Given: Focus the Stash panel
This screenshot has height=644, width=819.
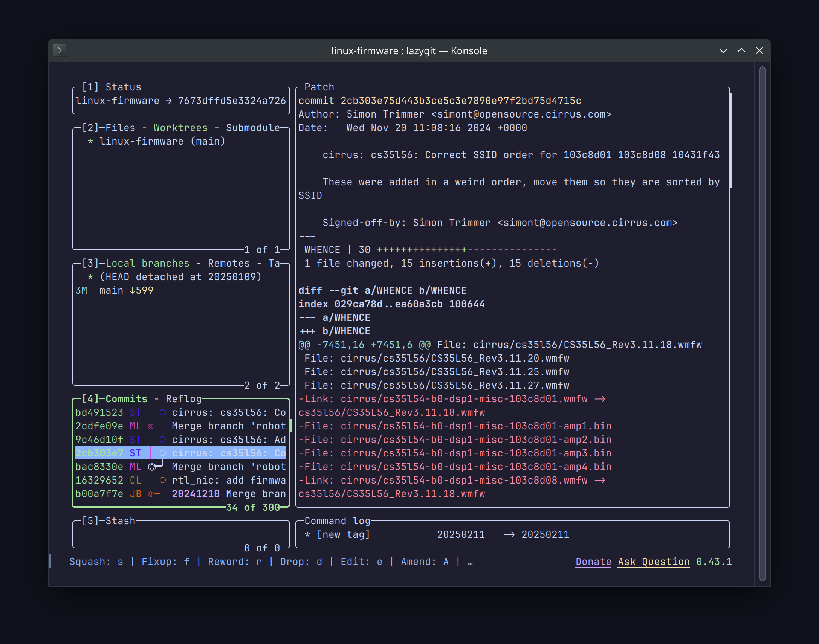Looking at the screenshot, I should (180, 535).
